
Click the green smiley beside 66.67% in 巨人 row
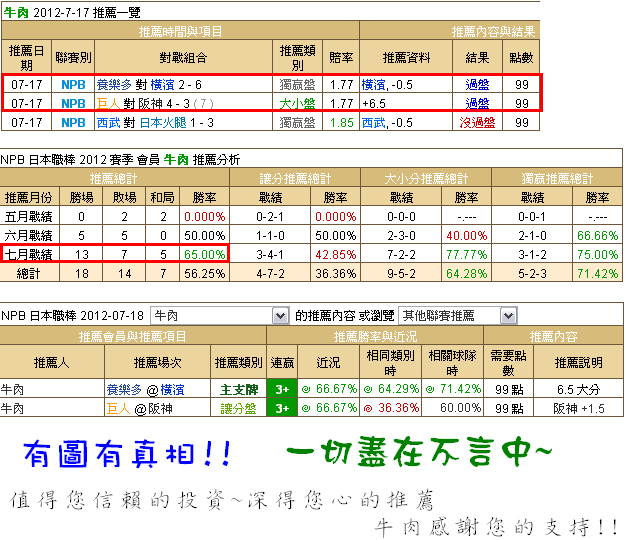(x=306, y=408)
